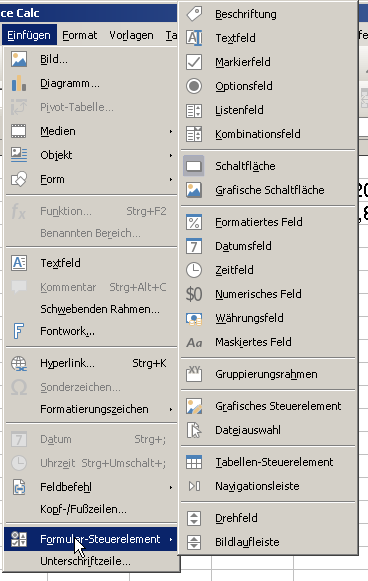This screenshot has width=368, height=581.
Task: Click the Hyperlink... label
Action: [67, 363]
